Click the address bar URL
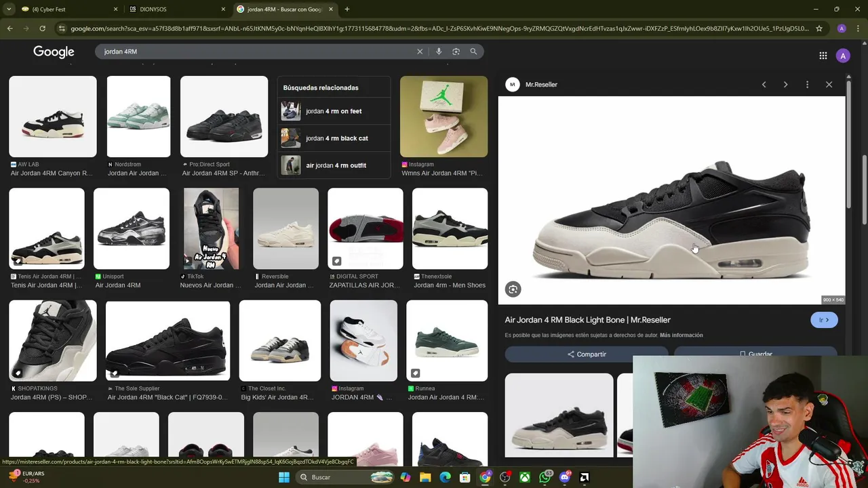Screen dimensions: 868x488 pos(439,28)
